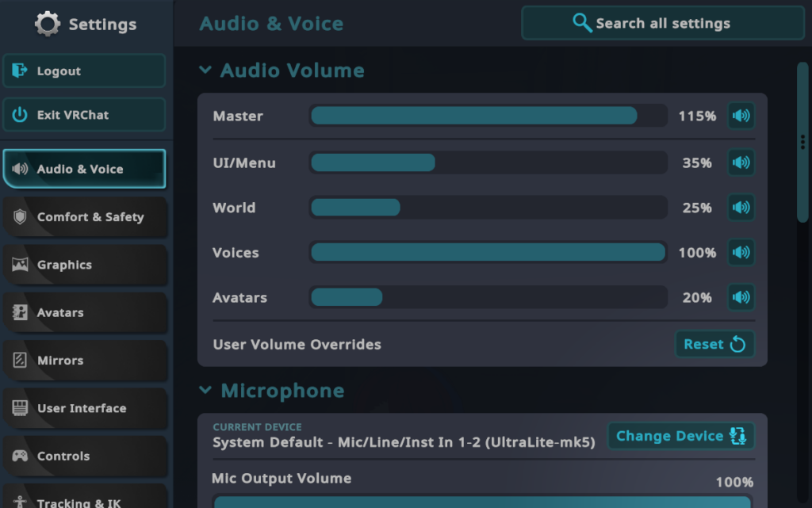Click the Tracking & IK figure icon
Screen dimensions: 812x508
tap(20, 502)
